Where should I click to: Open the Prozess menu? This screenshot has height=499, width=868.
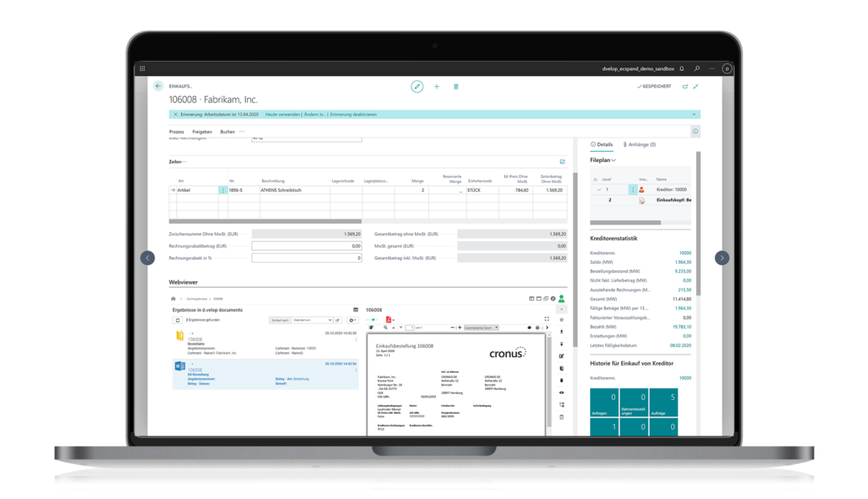tap(177, 132)
